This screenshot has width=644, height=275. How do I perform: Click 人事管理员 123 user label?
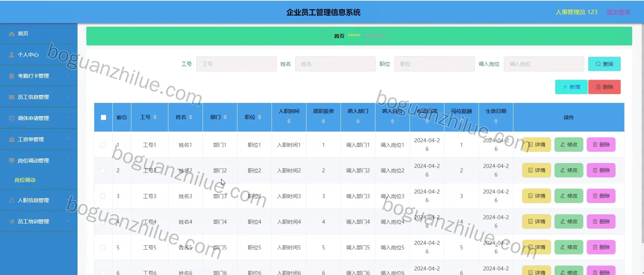tap(576, 12)
